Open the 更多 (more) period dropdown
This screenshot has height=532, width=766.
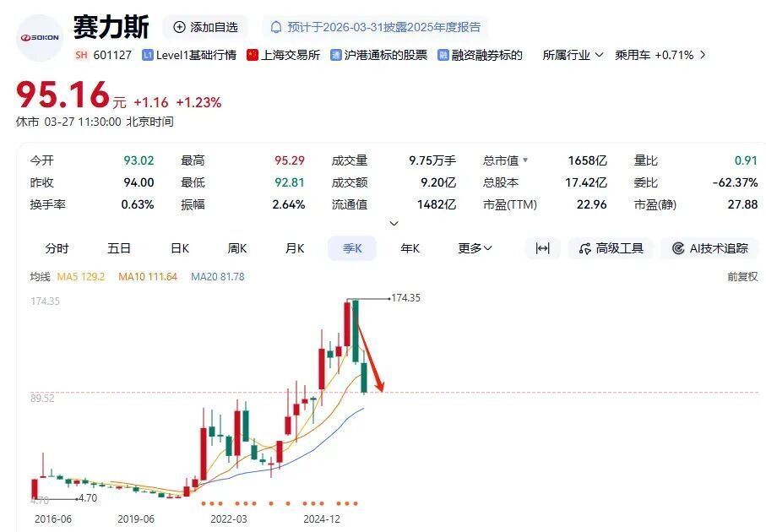[475, 248]
